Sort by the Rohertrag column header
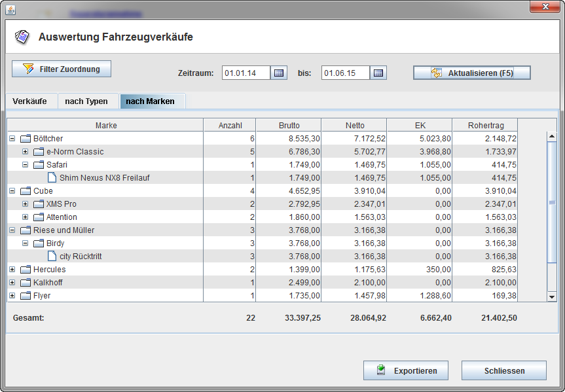The height and width of the screenshot is (392, 565). click(484, 126)
